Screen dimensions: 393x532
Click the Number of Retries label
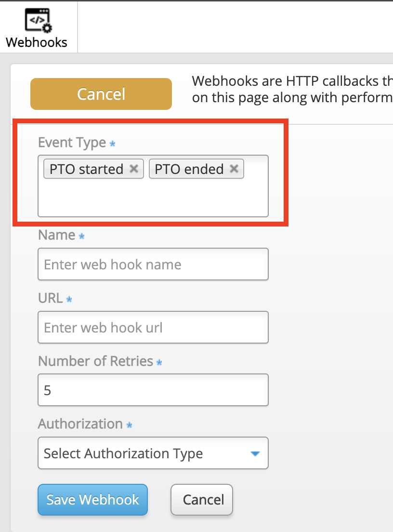(96, 361)
